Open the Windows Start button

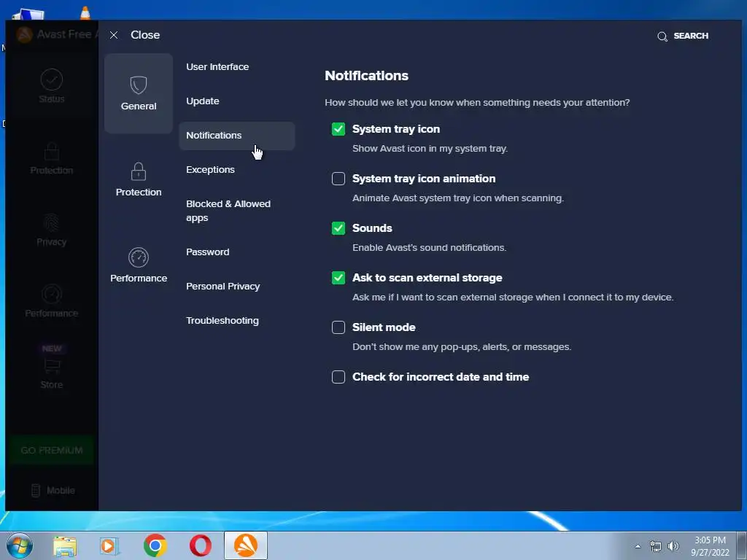pos(20,545)
